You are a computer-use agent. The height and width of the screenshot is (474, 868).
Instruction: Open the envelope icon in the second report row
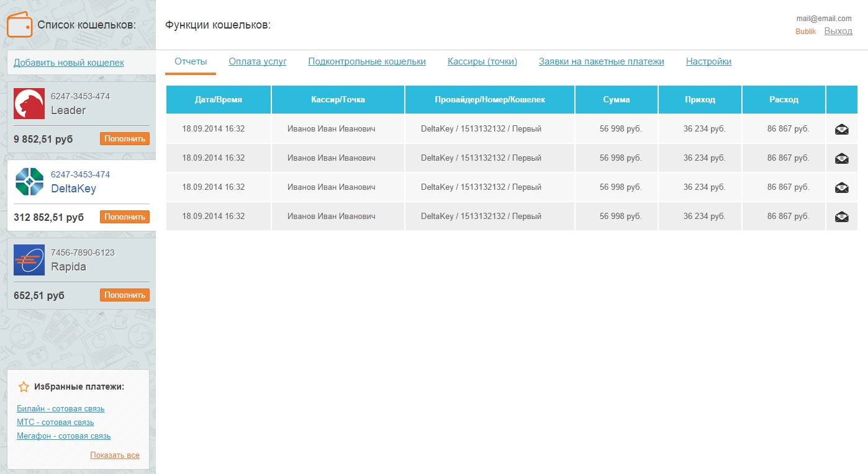coord(842,158)
